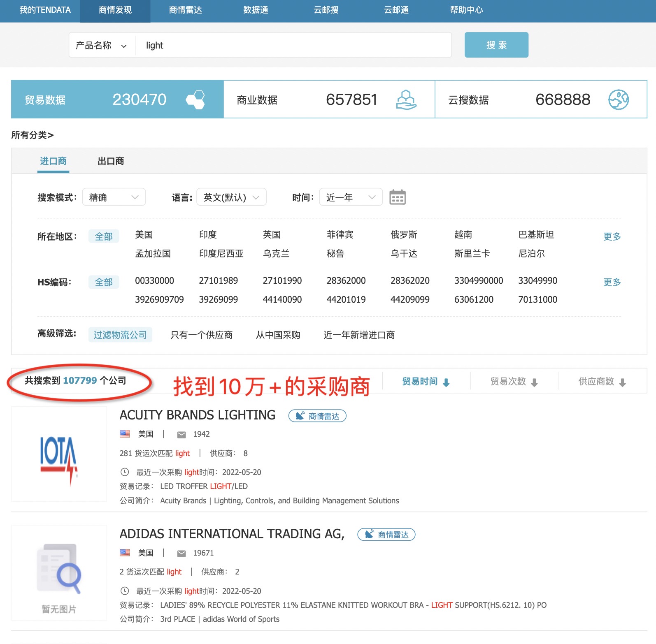Filter by HS code 27101989

click(218, 280)
